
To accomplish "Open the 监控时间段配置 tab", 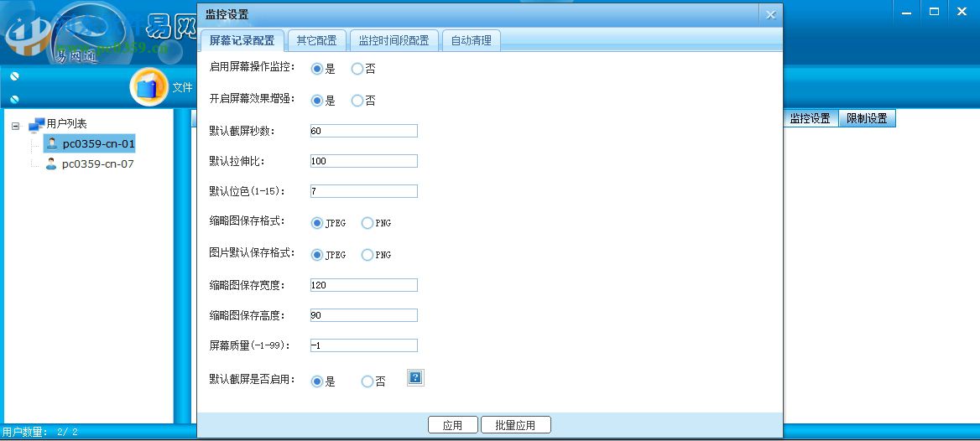I will [x=394, y=40].
